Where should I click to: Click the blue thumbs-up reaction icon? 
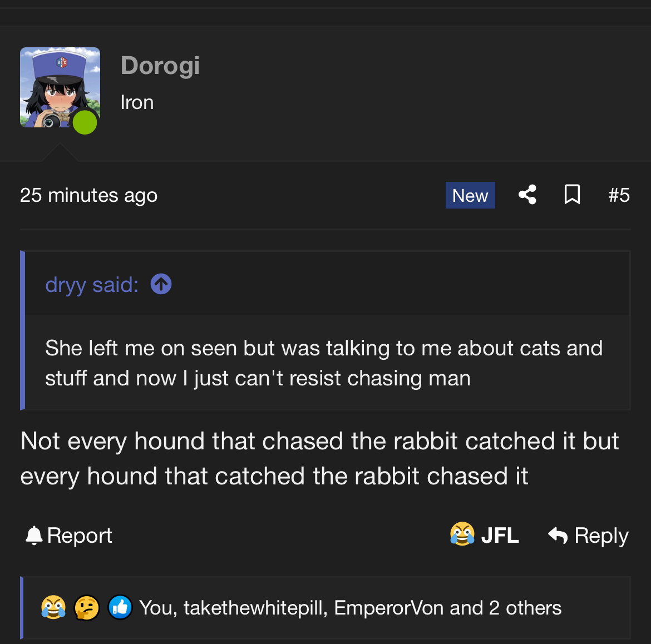pyautogui.click(x=120, y=607)
